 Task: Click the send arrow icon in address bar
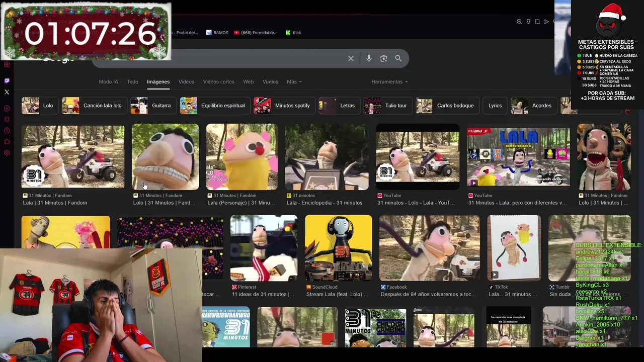pos(546,22)
